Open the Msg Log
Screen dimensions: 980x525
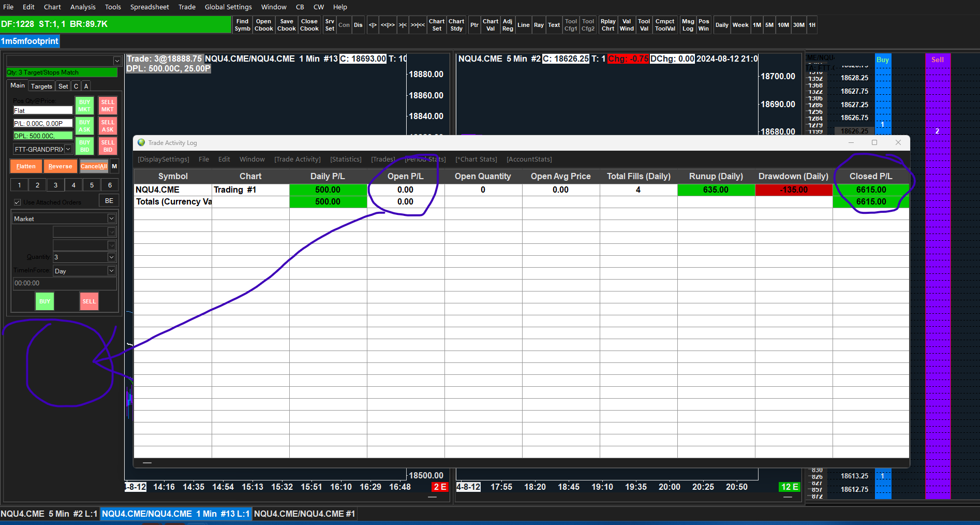(688, 25)
